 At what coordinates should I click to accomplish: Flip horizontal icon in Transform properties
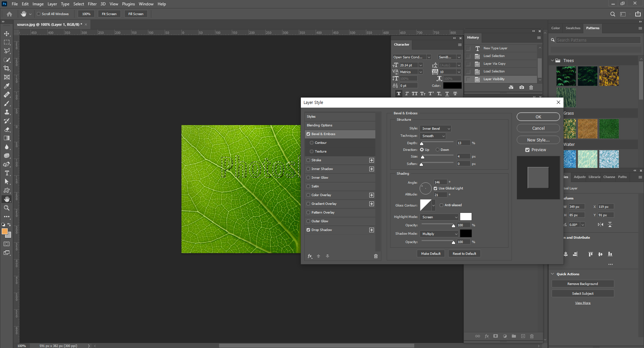(600, 225)
